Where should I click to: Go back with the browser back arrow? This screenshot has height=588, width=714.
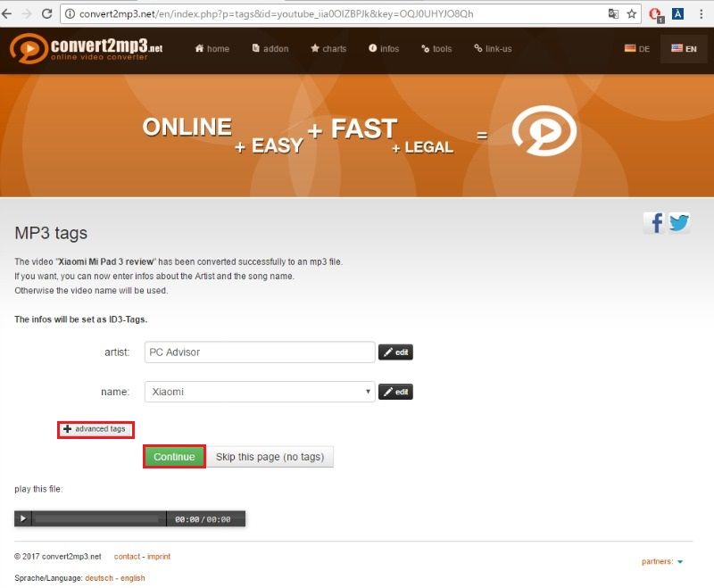coord(6,13)
